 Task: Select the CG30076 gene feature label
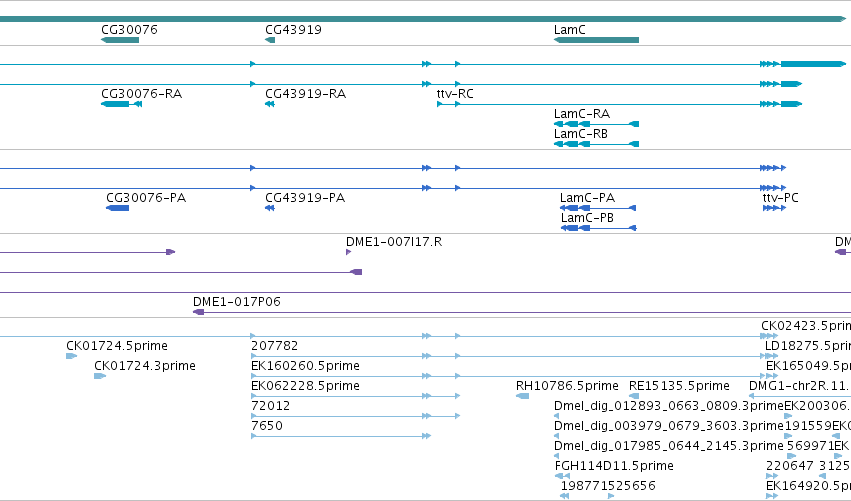pyautogui.click(x=129, y=29)
